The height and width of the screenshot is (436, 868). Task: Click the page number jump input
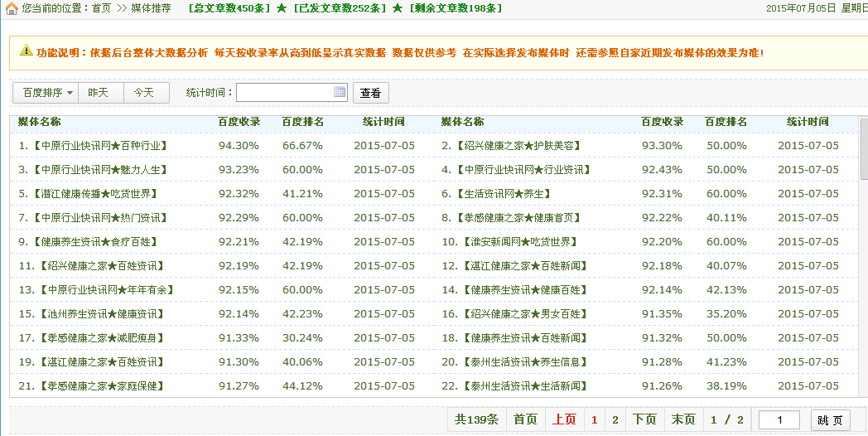pyautogui.click(x=779, y=420)
